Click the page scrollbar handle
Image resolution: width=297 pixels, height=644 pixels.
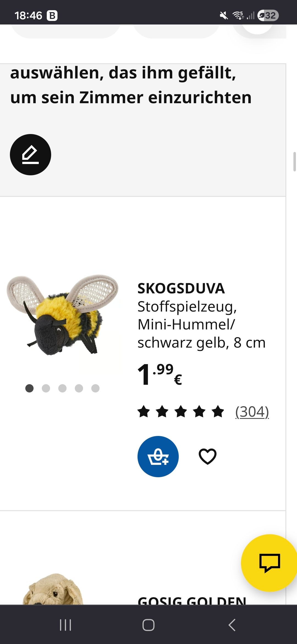point(295,162)
